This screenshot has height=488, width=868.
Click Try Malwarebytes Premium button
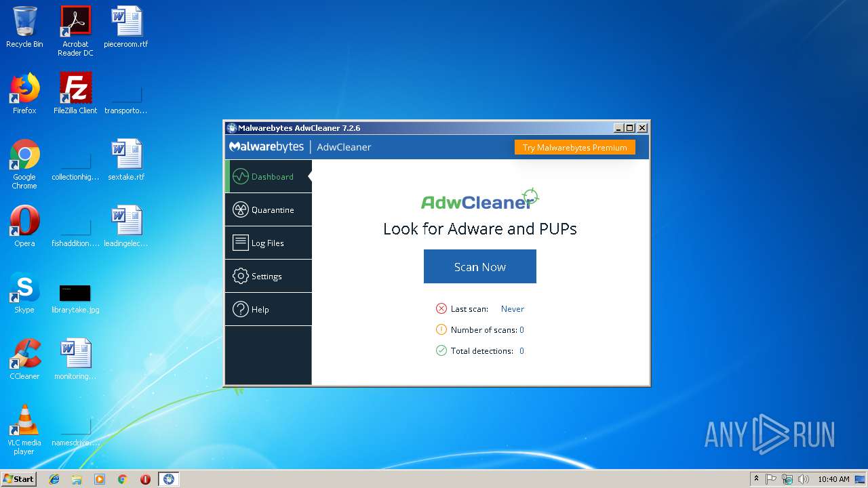pos(575,147)
